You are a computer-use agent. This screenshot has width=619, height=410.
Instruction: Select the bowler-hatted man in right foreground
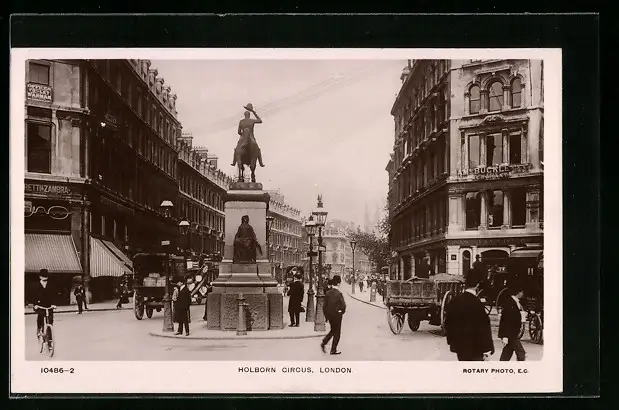pos(468,318)
